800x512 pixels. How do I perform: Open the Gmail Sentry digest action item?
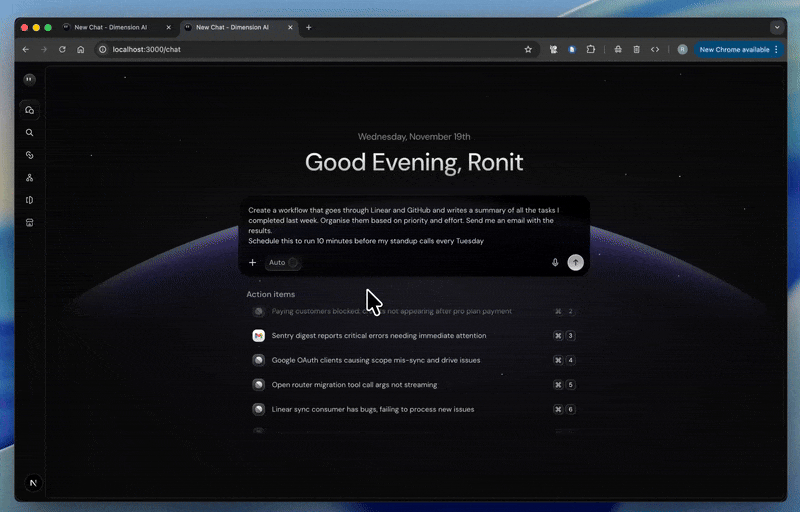[x=379, y=336]
